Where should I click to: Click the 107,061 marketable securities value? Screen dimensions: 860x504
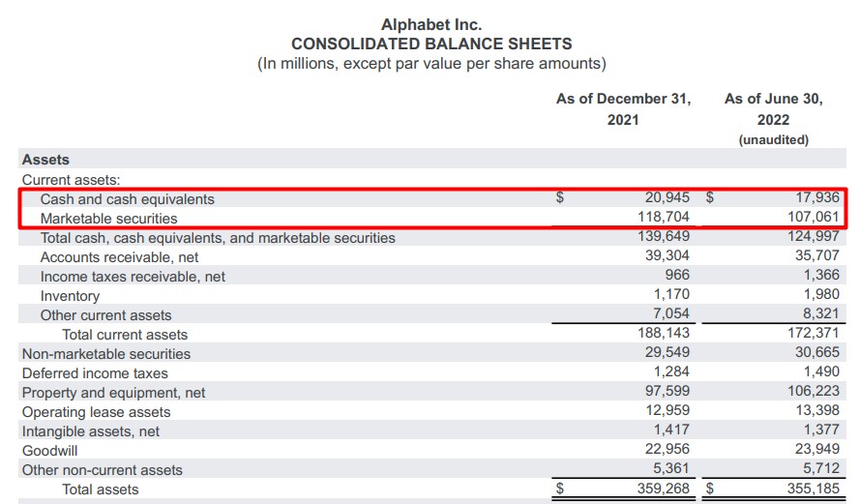(x=815, y=219)
